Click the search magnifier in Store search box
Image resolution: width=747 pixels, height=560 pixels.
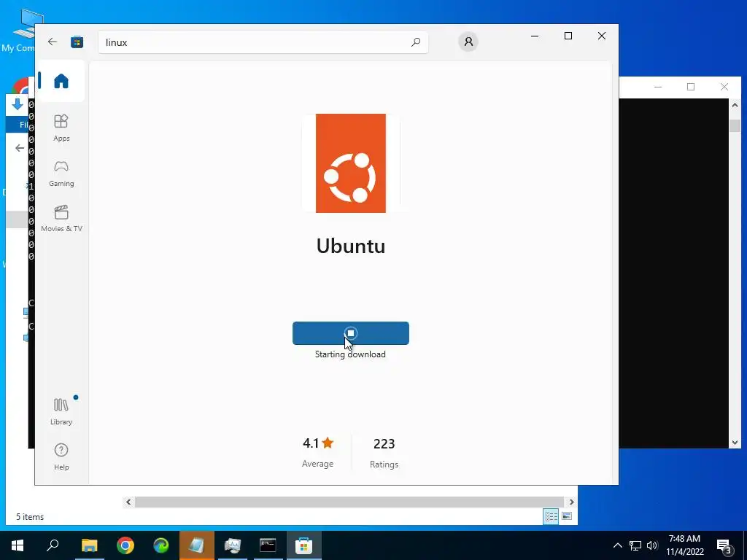point(415,42)
